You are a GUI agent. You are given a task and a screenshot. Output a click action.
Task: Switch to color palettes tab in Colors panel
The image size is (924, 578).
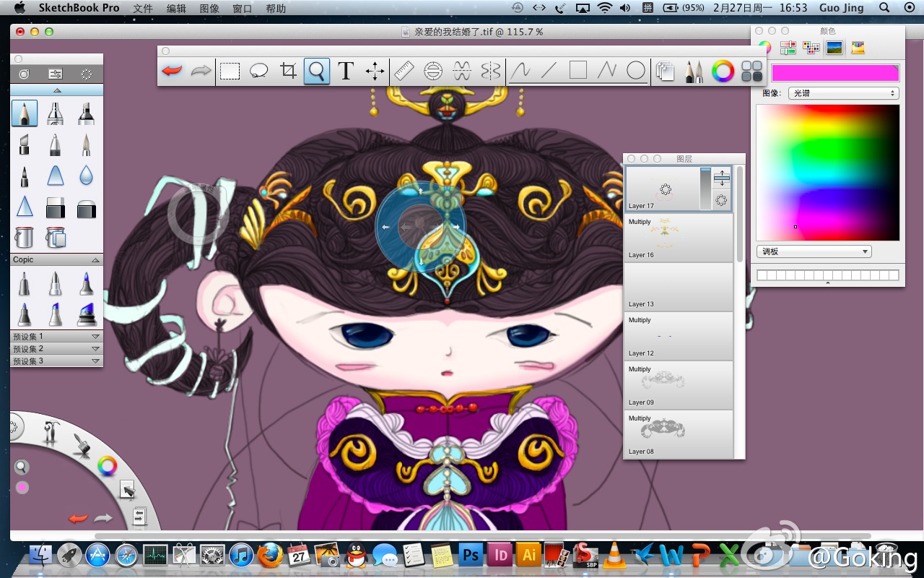click(x=811, y=48)
